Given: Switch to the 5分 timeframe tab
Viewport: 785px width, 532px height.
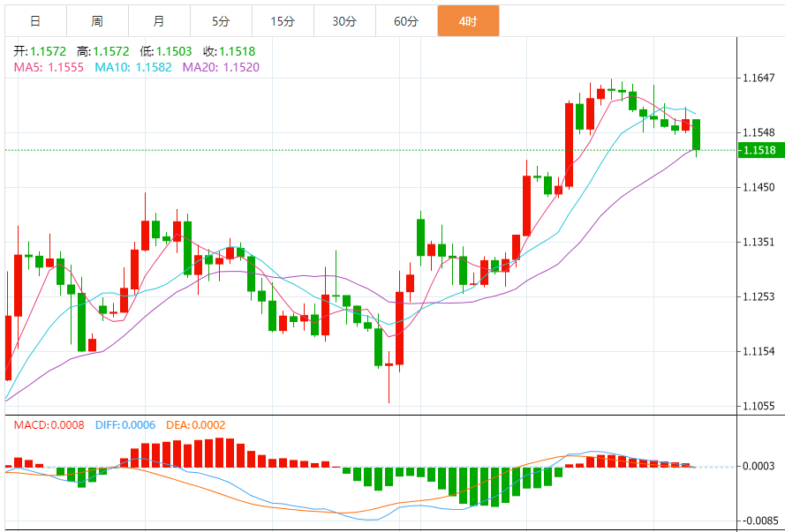Looking at the screenshot, I should coord(221,21).
